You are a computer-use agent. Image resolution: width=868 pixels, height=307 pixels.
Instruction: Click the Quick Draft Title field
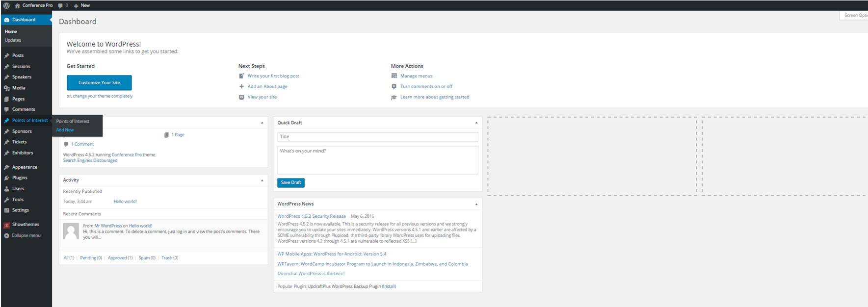coord(378,137)
